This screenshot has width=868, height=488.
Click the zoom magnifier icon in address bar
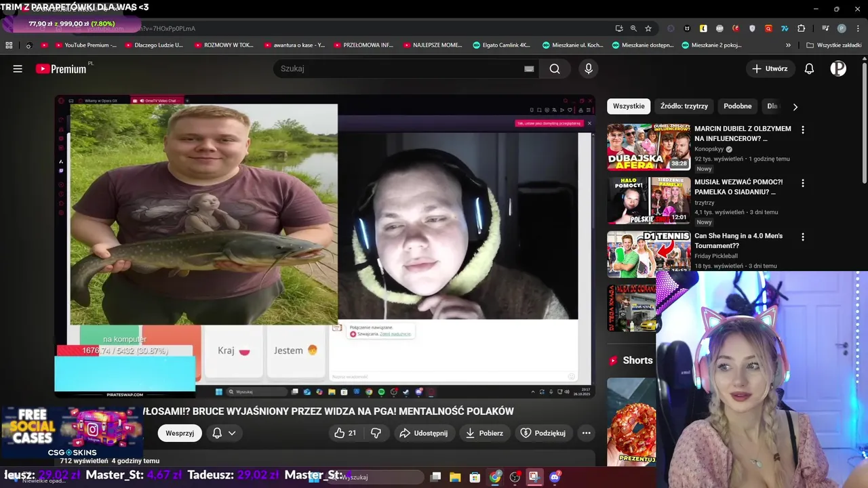pyautogui.click(x=633, y=28)
